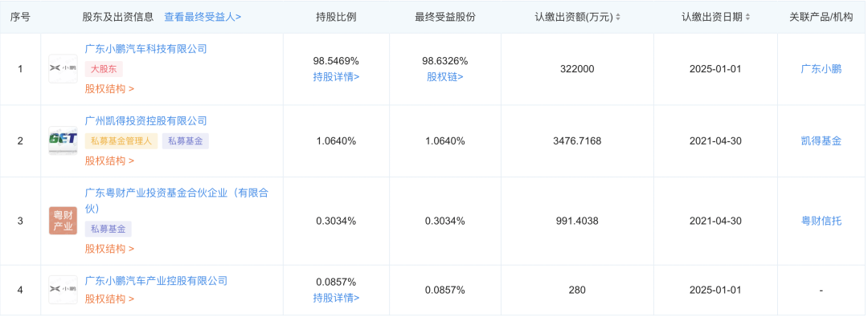Viewport: 868px width, 317px height.
Task: View 股权结构 for 广州凯得投资控股
Action: [109, 161]
